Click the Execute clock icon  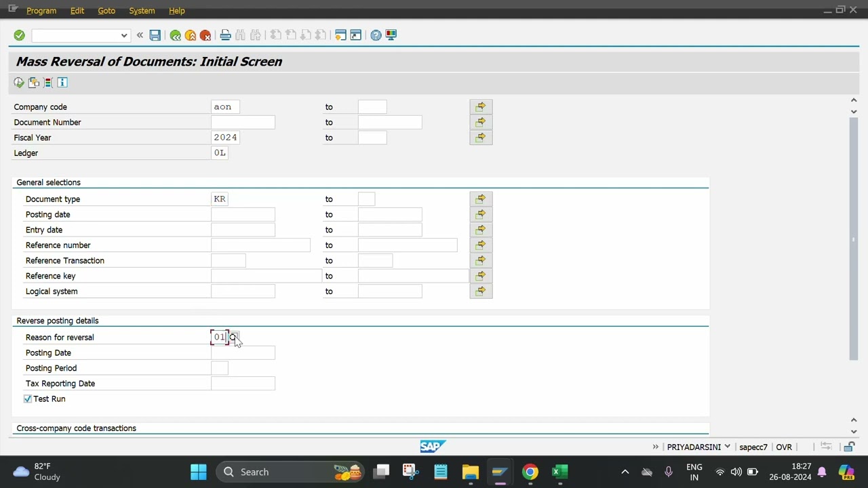[19, 83]
